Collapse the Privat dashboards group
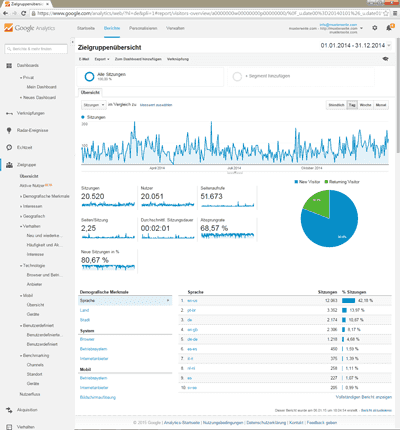Screen dimensions: 400x430 coord(27,77)
